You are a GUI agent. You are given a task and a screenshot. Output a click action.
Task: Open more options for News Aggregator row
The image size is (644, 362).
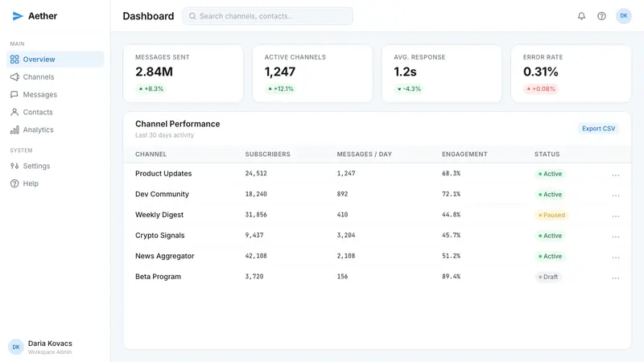616,257
